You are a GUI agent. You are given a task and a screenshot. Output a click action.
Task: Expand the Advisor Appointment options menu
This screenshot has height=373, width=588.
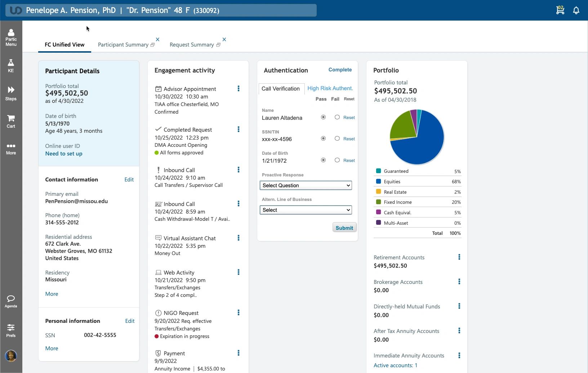(x=239, y=89)
